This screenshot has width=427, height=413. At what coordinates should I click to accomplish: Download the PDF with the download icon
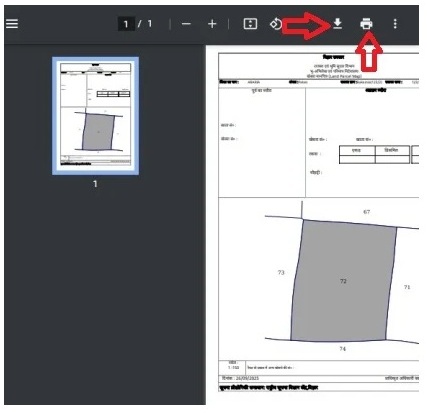338,24
